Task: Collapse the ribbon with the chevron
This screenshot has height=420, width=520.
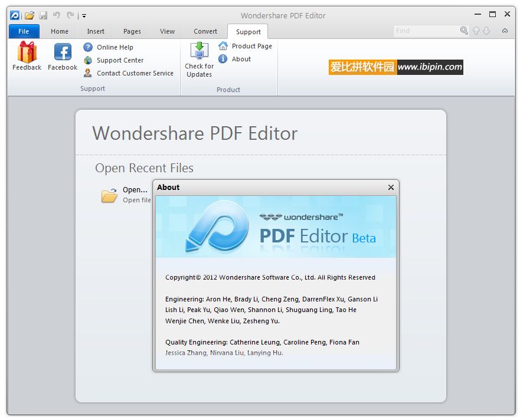Action: pyautogui.click(x=505, y=31)
